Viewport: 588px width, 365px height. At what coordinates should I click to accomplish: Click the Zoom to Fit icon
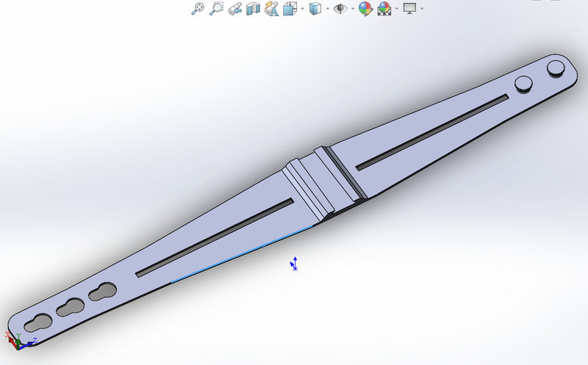[198, 8]
